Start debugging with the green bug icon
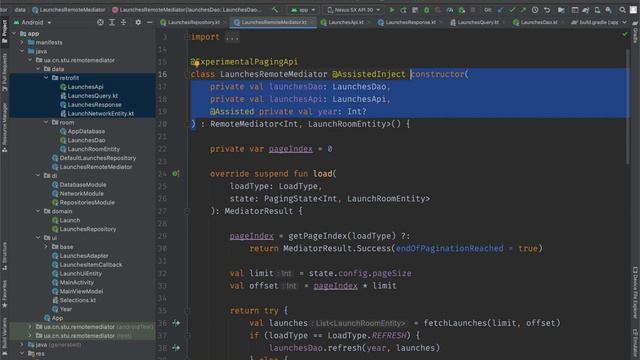 427,9
